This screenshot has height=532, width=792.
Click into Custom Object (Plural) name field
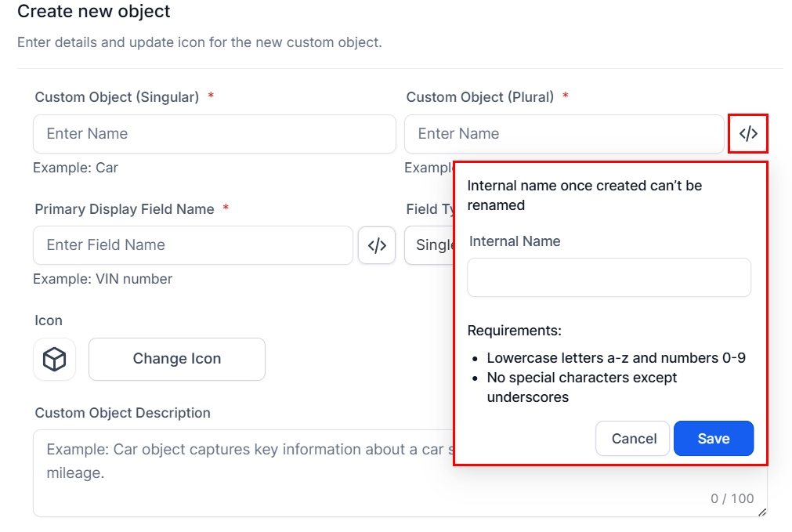[x=563, y=134]
